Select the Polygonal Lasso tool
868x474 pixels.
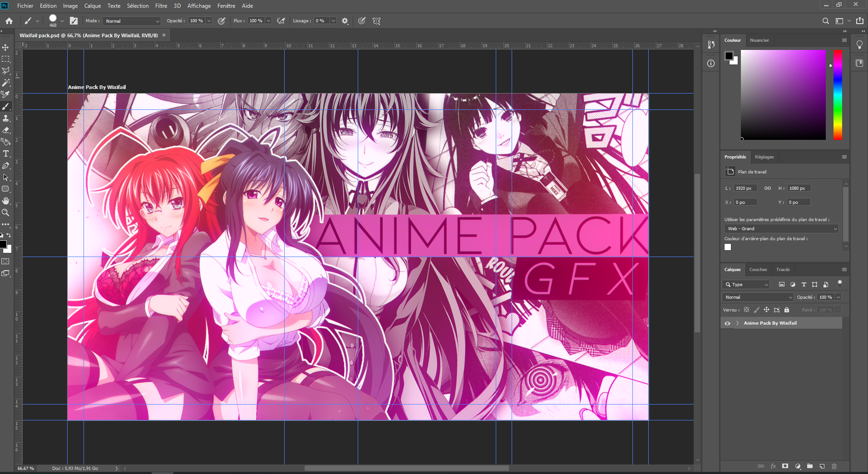pos(5,71)
